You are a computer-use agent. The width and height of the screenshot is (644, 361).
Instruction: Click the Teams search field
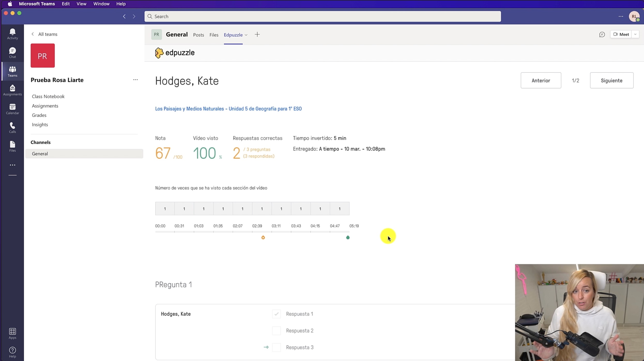click(322, 16)
